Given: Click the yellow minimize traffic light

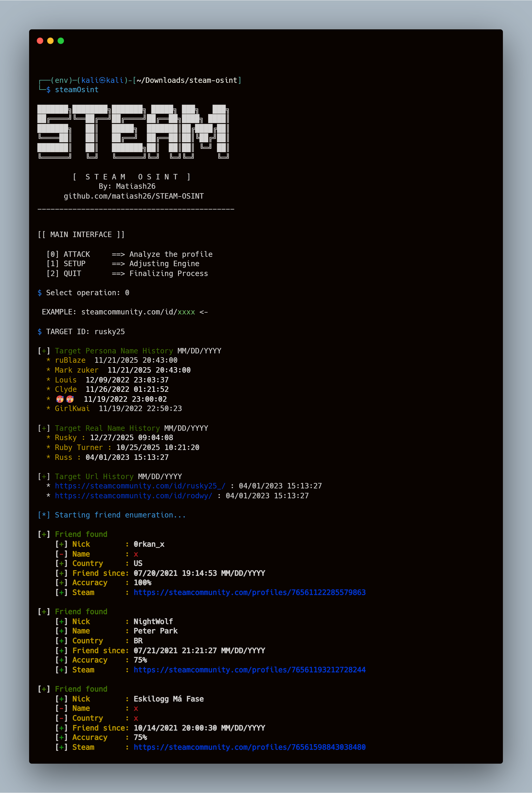Looking at the screenshot, I should tap(50, 40).
